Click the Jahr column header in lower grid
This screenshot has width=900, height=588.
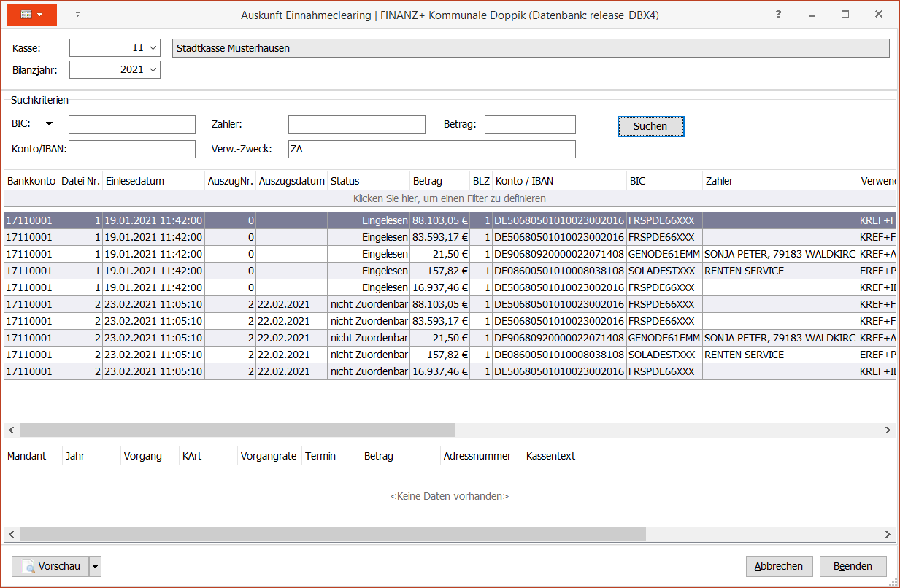(x=92, y=456)
